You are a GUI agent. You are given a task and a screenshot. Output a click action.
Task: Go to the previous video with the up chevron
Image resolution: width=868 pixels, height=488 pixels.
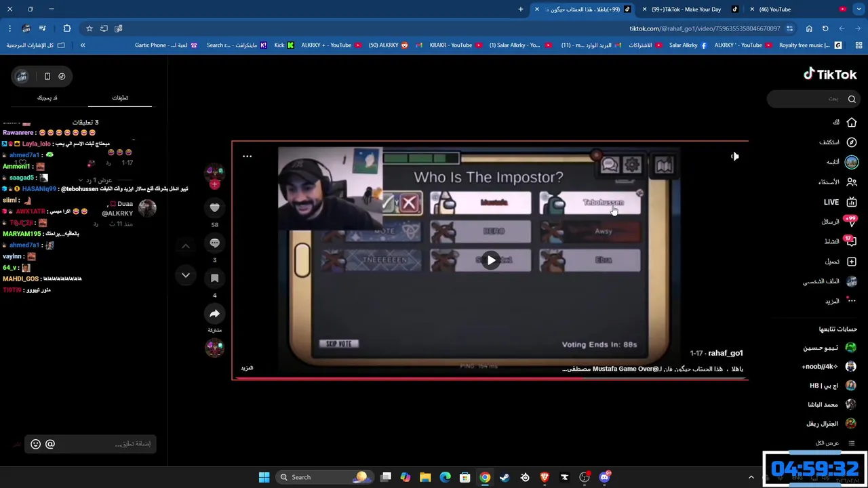(185, 246)
